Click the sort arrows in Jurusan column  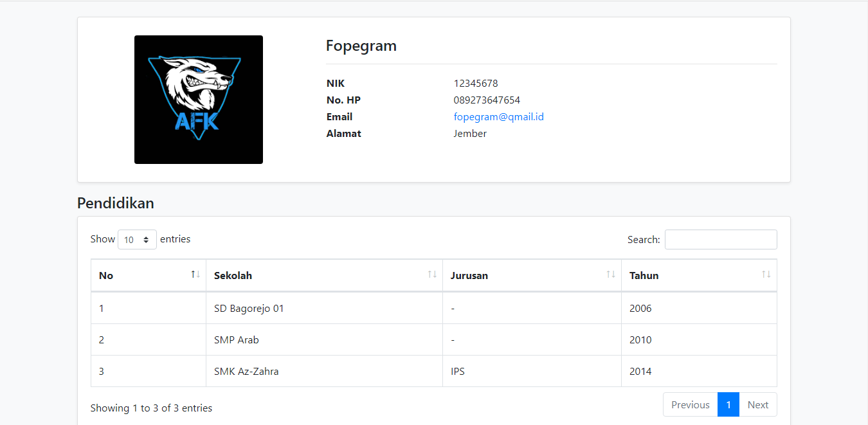pyautogui.click(x=611, y=275)
